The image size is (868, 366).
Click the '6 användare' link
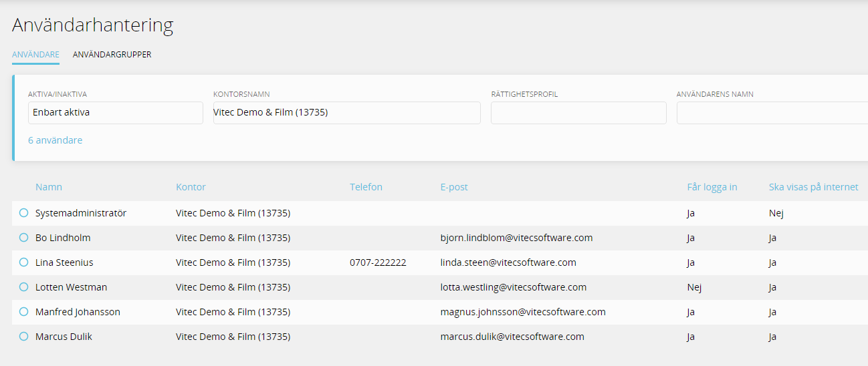56,140
